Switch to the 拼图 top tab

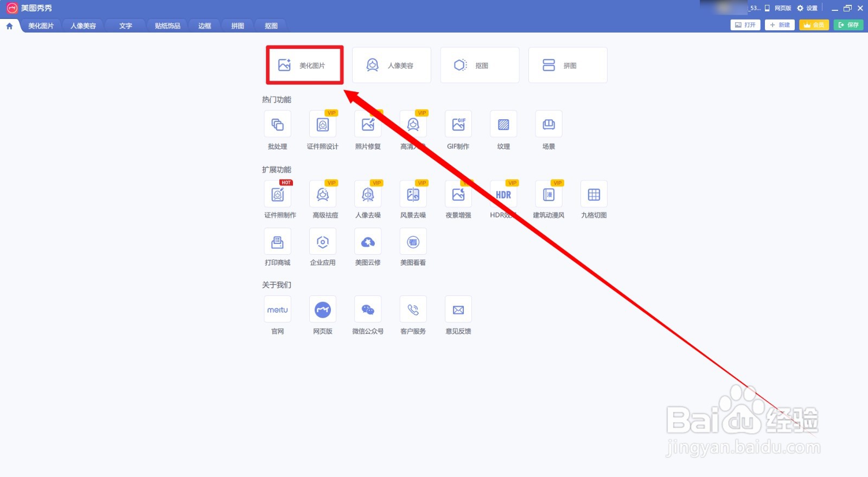238,25
